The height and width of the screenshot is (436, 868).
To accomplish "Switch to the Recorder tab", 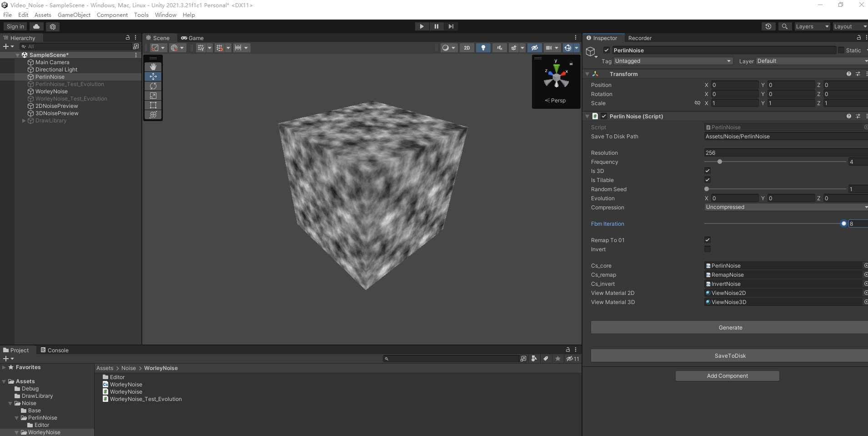I will [640, 38].
